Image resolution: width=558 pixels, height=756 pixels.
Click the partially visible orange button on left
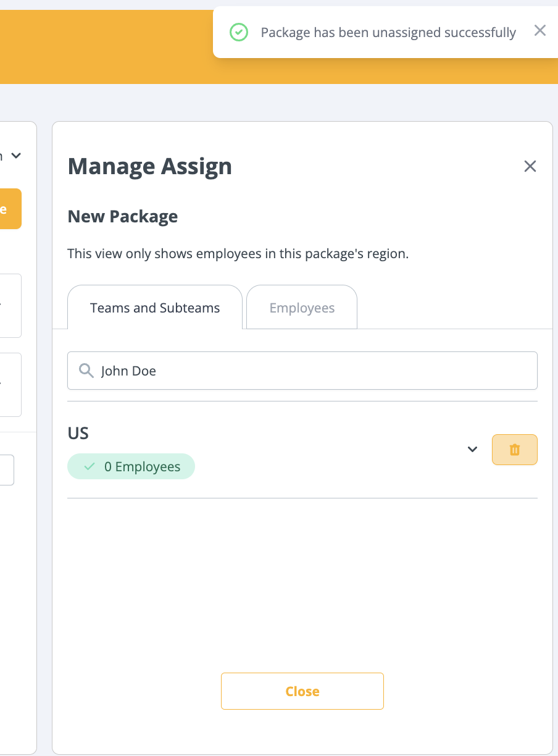pos(10,209)
